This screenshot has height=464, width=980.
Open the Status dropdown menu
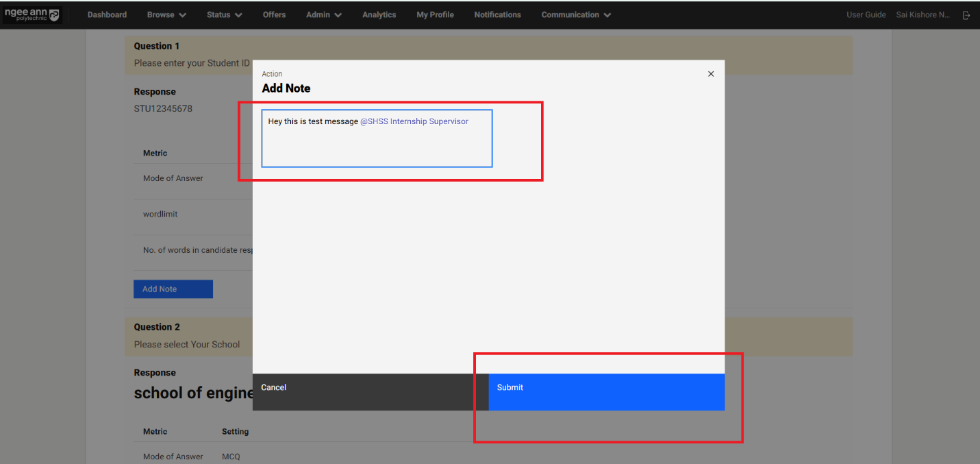tap(224, 15)
